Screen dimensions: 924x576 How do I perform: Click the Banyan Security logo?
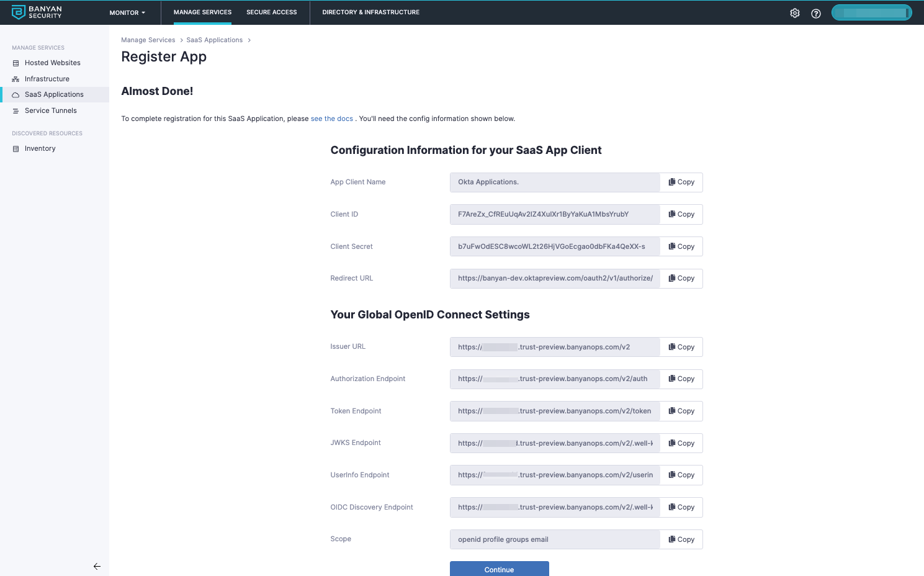pos(37,12)
